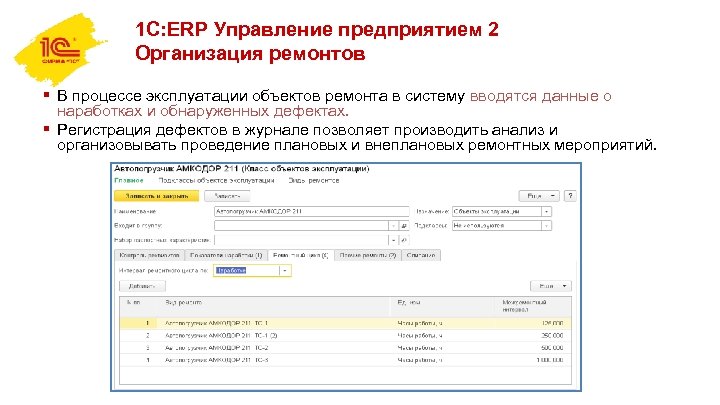Viewport: 720px width, 405px height.
Task: Click 'Объекты эксплуатации' combo box value
Action: (x=496, y=211)
